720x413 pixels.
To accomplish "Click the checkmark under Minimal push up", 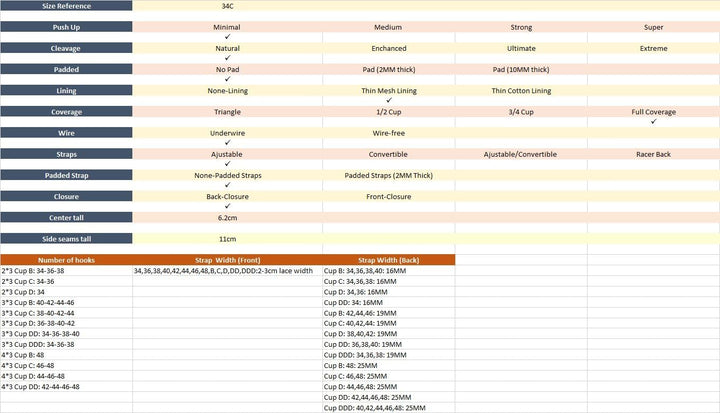I will click(x=227, y=37).
